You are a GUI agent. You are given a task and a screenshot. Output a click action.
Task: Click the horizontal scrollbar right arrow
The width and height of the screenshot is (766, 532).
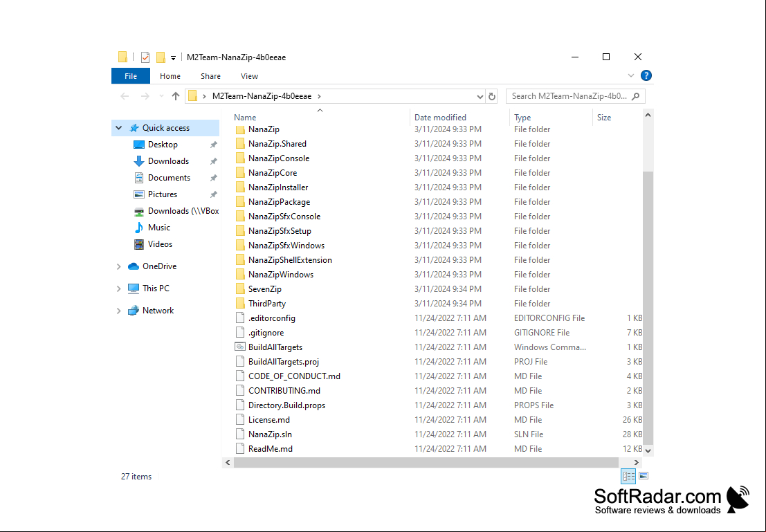pyautogui.click(x=636, y=462)
